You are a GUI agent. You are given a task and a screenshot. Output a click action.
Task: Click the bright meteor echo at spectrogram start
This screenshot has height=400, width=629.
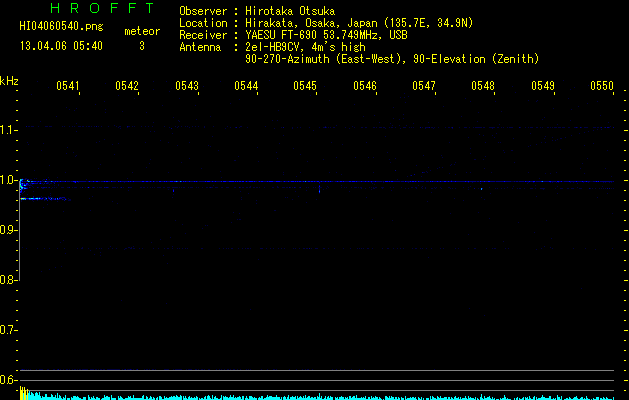pyautogui.click(x=24, y=185)
